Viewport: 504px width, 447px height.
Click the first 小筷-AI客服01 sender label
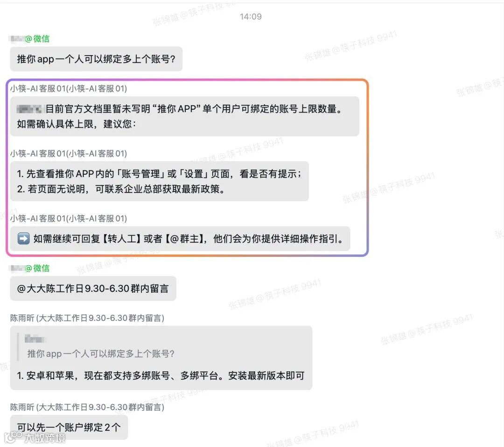click(69, 88)
